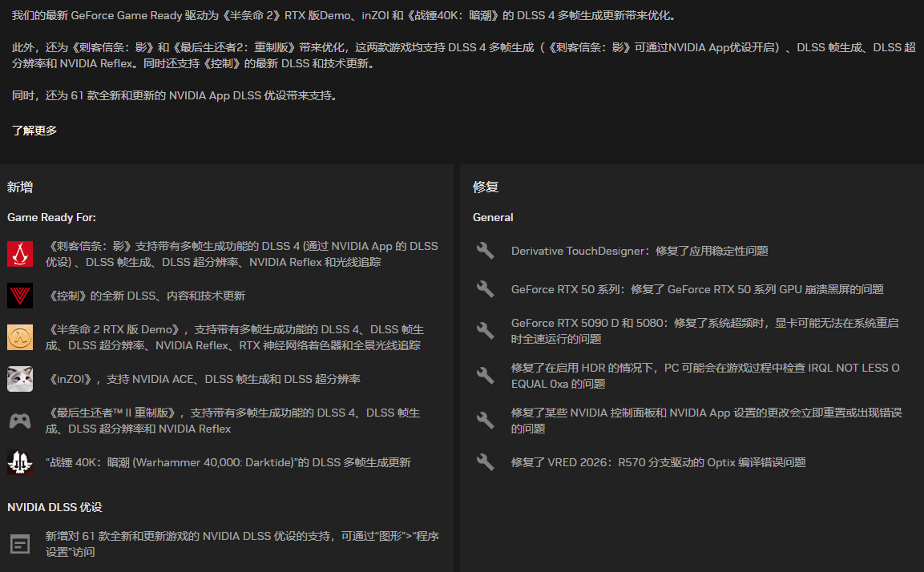Click the 《inZOI》 NVIDIA ACE description text
This screenshot has width=924, height=572.
coord(203,380)
